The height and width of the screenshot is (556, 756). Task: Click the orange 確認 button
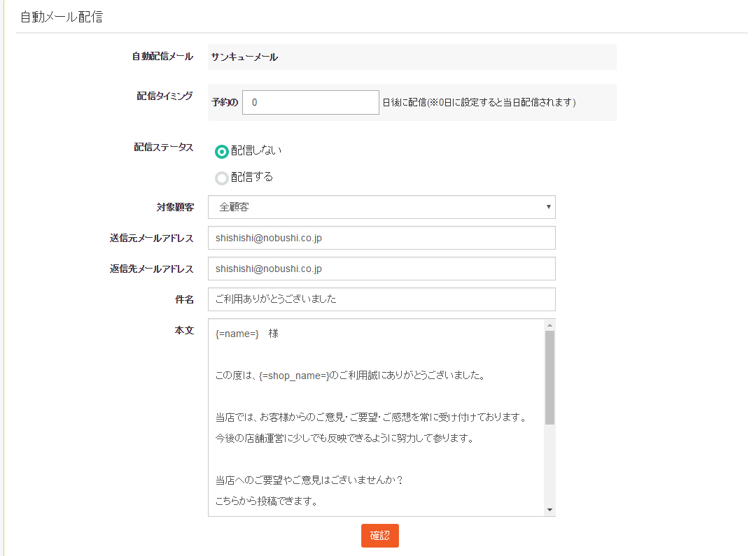coord(380,536)
